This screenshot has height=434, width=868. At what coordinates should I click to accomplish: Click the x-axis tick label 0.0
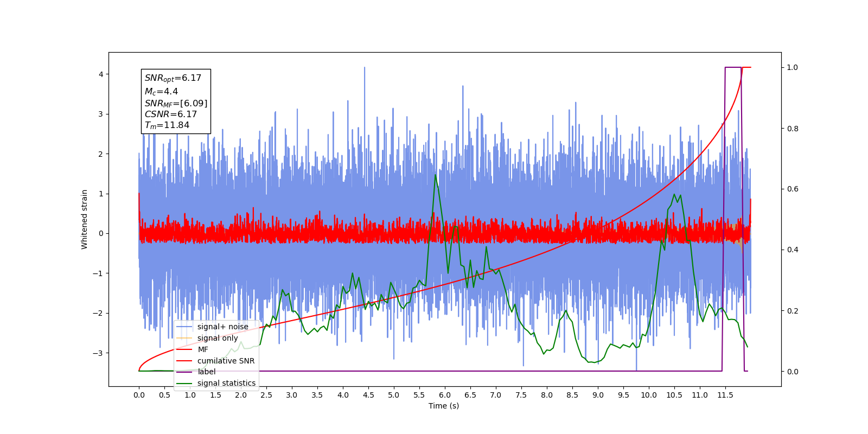pos(139,395)
